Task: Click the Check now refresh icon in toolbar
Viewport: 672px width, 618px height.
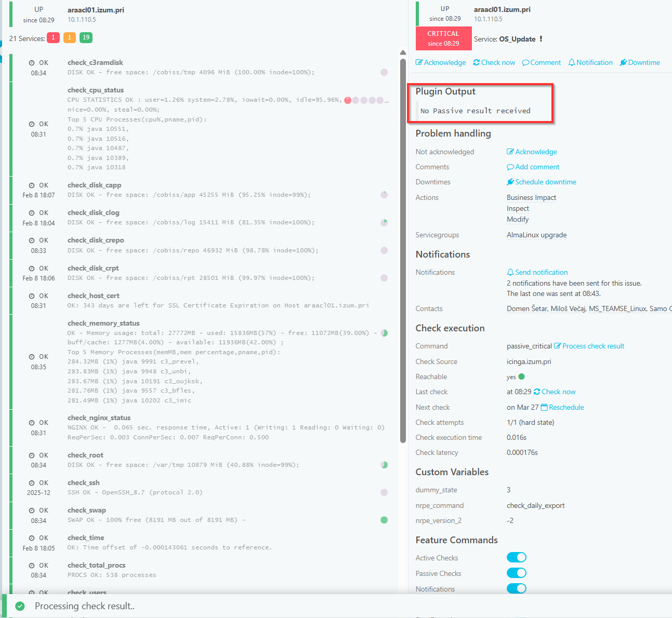Action: pyautogui.click(x=477, y=63)
